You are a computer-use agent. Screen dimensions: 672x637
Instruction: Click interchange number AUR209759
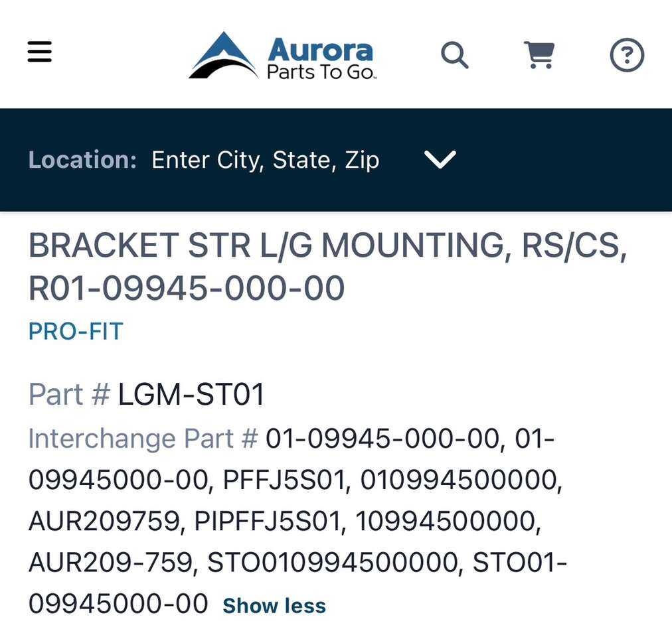tap(105, 522)
